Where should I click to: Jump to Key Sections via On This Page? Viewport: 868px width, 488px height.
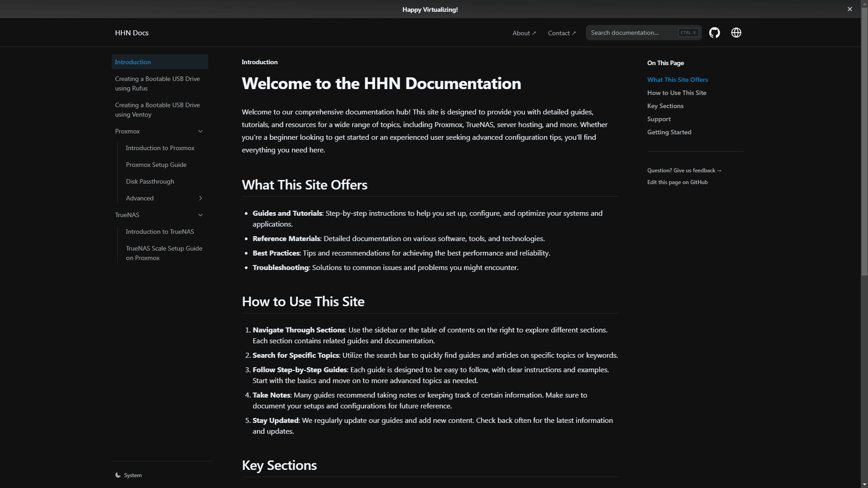[x=665, y=105]
